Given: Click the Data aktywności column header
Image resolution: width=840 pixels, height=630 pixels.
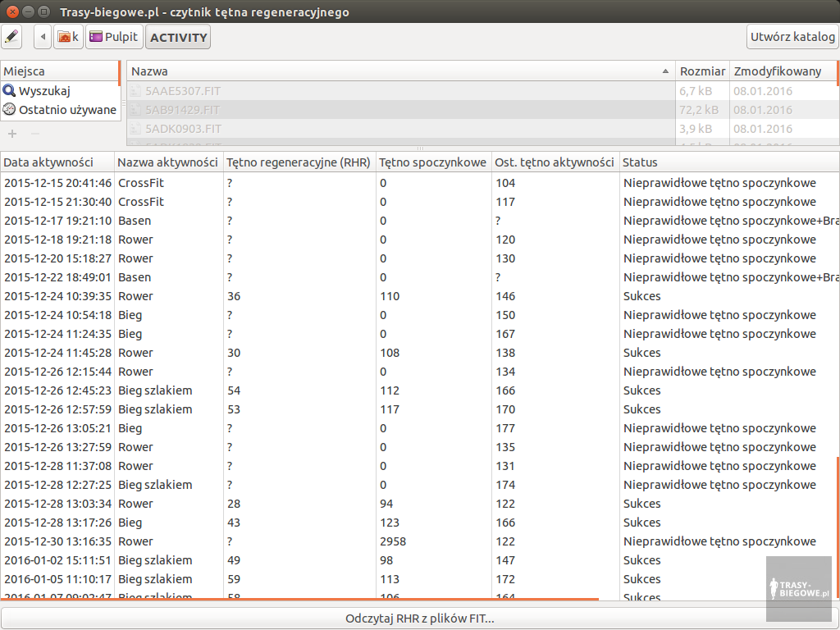Looking at the screenshot, I should [57, 162].
